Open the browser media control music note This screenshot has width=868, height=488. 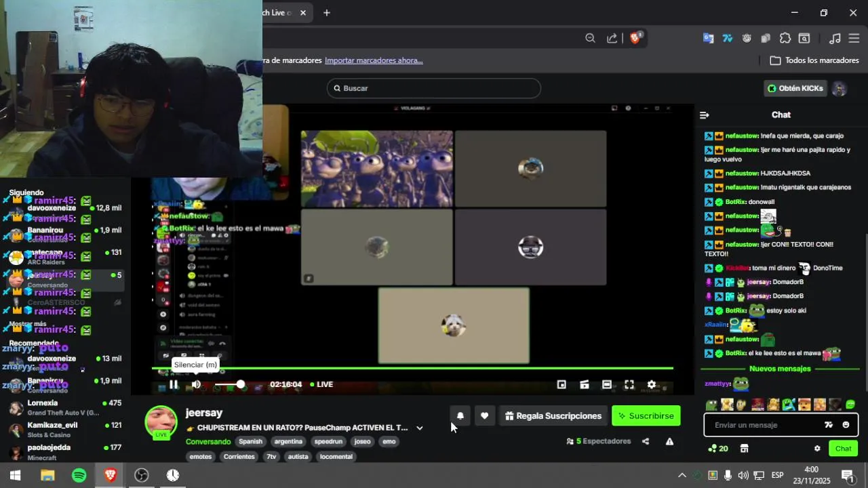(835, 39)
